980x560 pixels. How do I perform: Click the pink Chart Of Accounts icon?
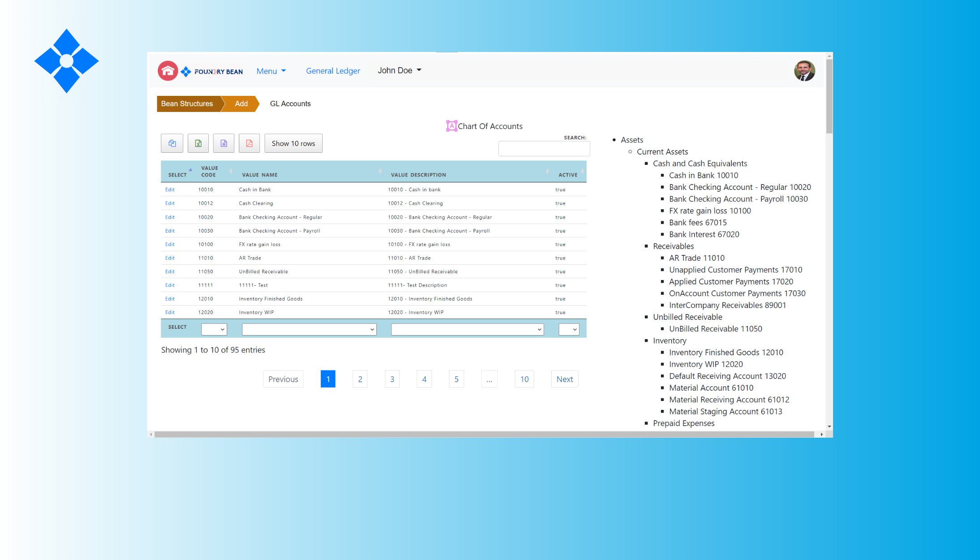tap(452, 126)
